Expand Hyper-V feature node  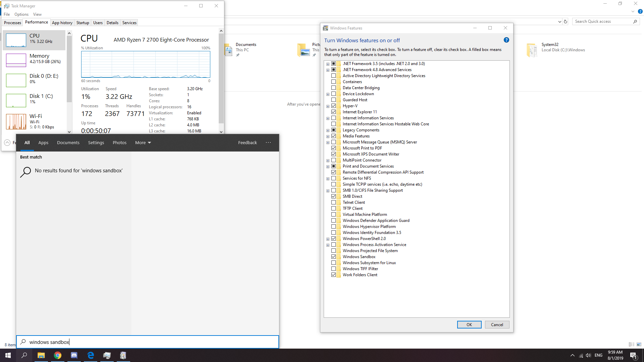[328, 106]
